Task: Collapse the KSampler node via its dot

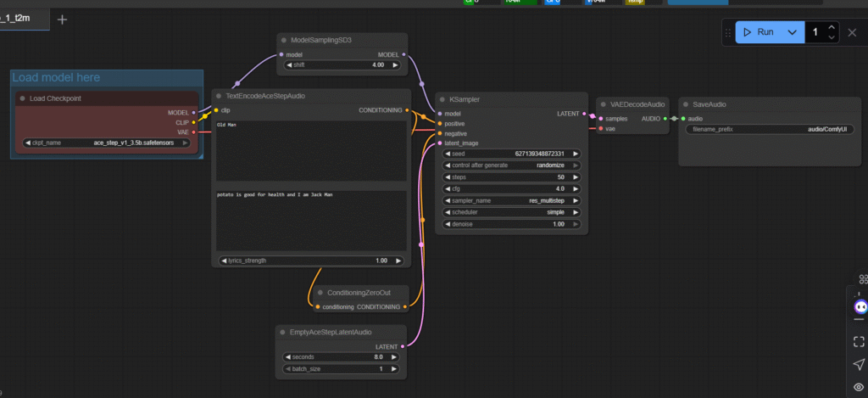Action: 442,100
